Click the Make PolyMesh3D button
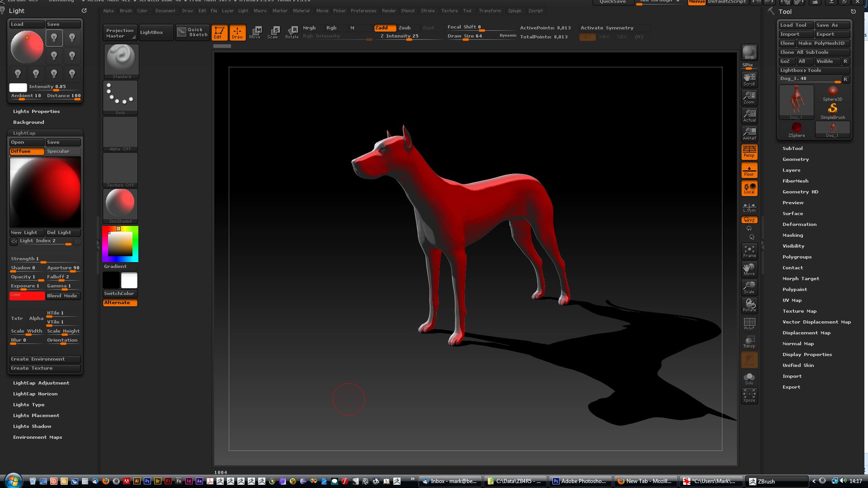The height and width of the screenshot is (488, 868). coord(822,43)
